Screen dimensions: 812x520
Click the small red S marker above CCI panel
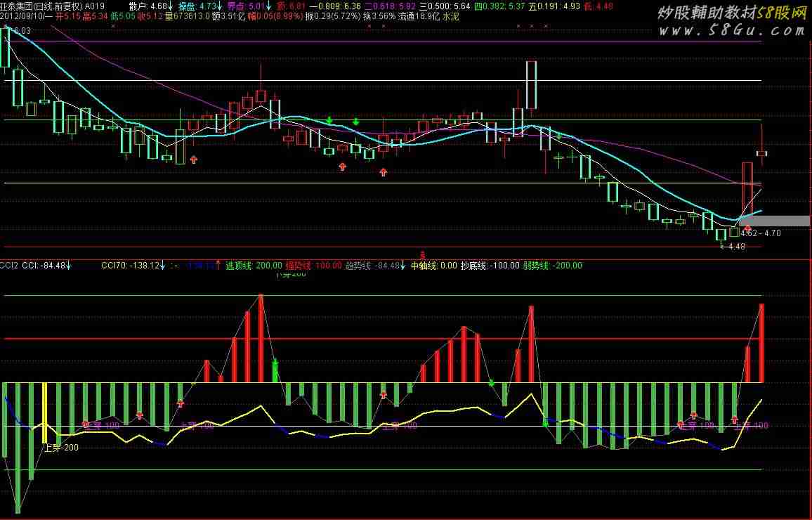click(x=422, y=254)
